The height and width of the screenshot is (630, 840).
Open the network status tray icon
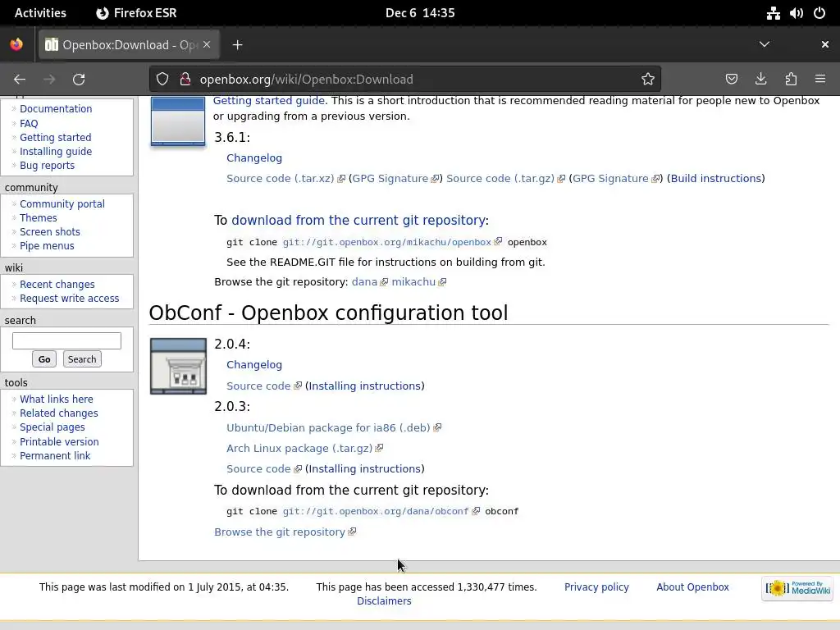pos(773,13)
